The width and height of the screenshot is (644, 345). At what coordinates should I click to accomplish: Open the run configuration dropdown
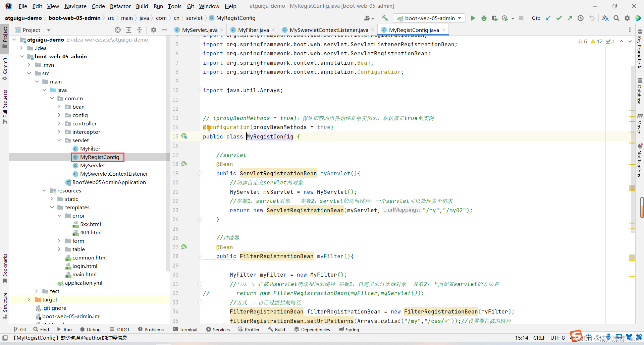point(429,18)
